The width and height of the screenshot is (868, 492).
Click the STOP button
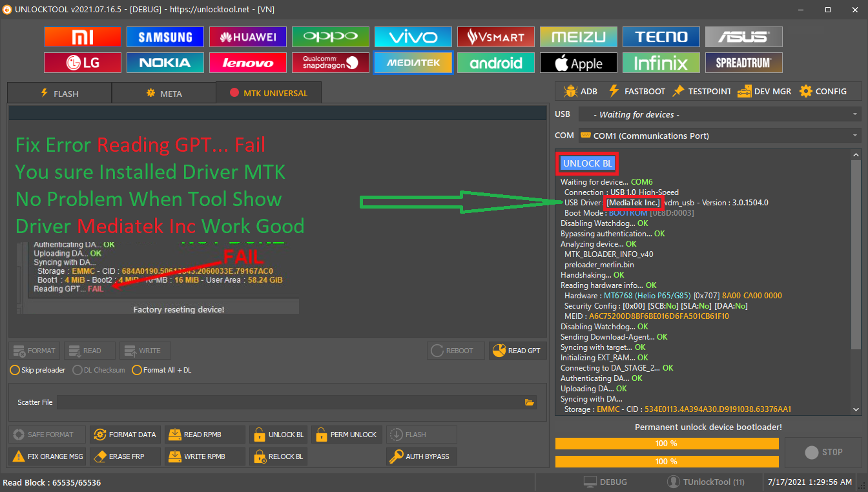coord(823,453)
